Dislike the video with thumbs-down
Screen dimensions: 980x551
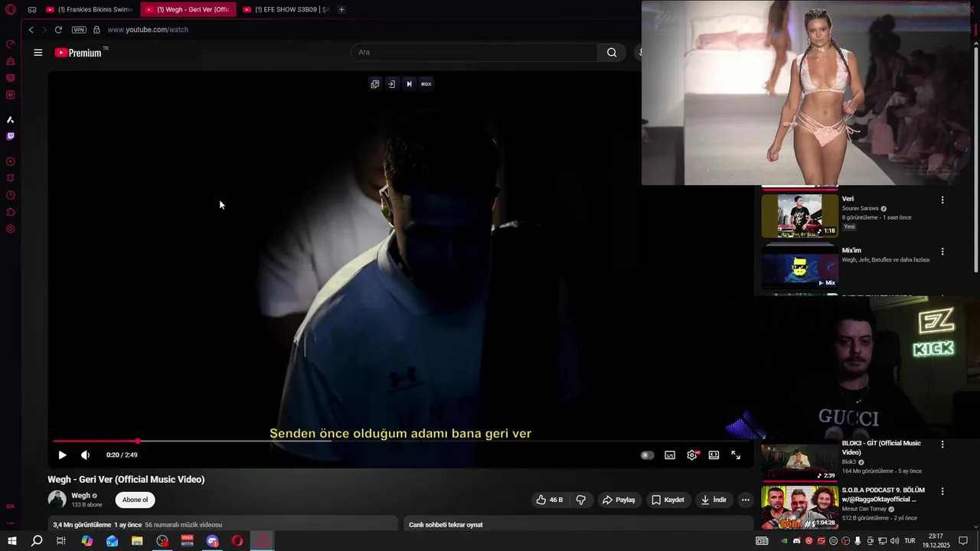click(x=581, y=500)
